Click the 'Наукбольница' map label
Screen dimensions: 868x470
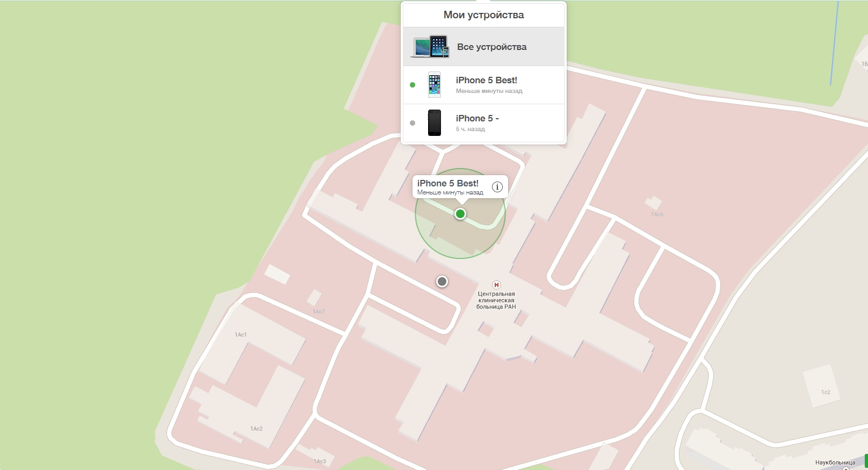(835, 462)
